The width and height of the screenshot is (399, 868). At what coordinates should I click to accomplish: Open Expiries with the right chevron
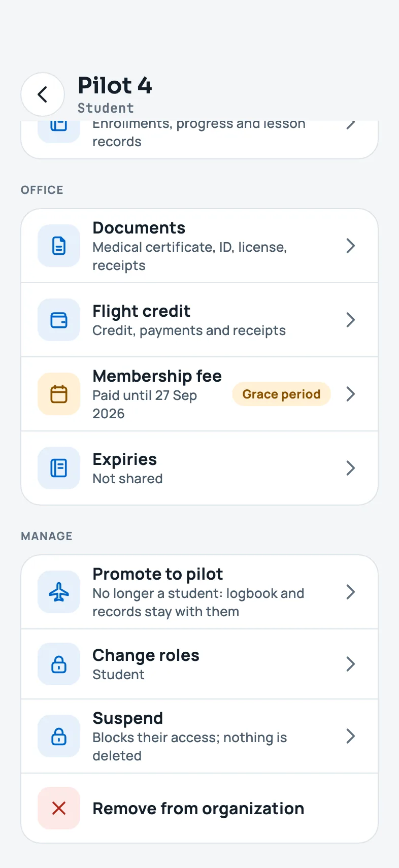pyautogui.click(x=350, y=468)
